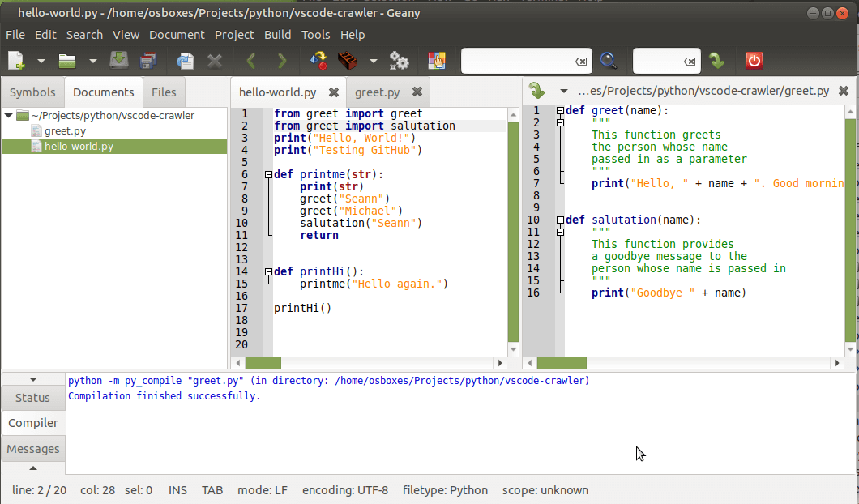Open the Tools menu
Viewport: 859px width, 504px height.
pyautogui.click(x=315, y=34)
